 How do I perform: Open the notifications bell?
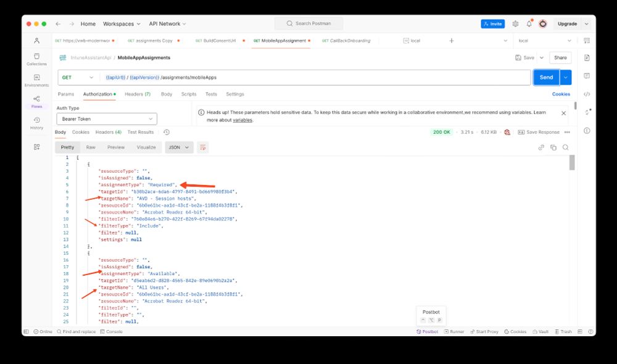pyautogui.click(x=529, y=23)
